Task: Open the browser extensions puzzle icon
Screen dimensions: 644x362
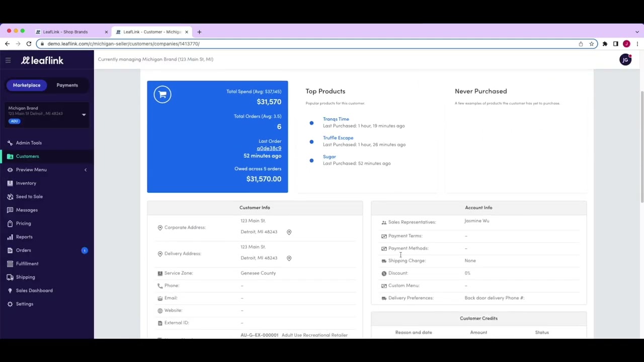Action: tap(605, 44)
